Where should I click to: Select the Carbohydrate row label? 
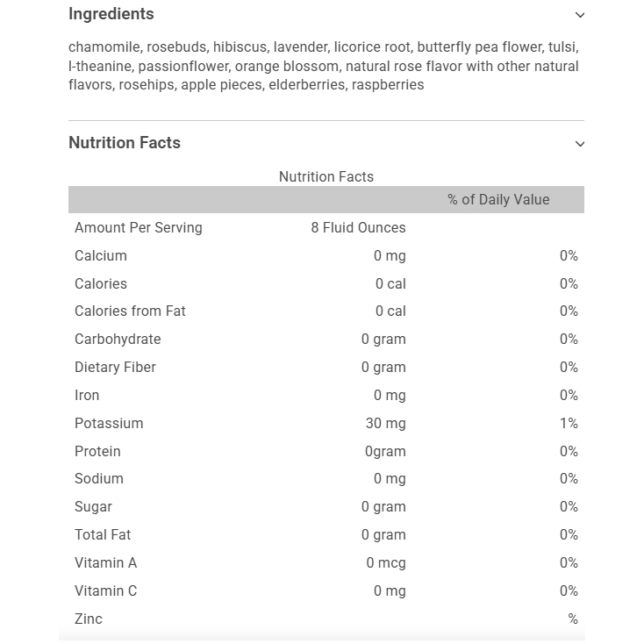click(118, 340)
